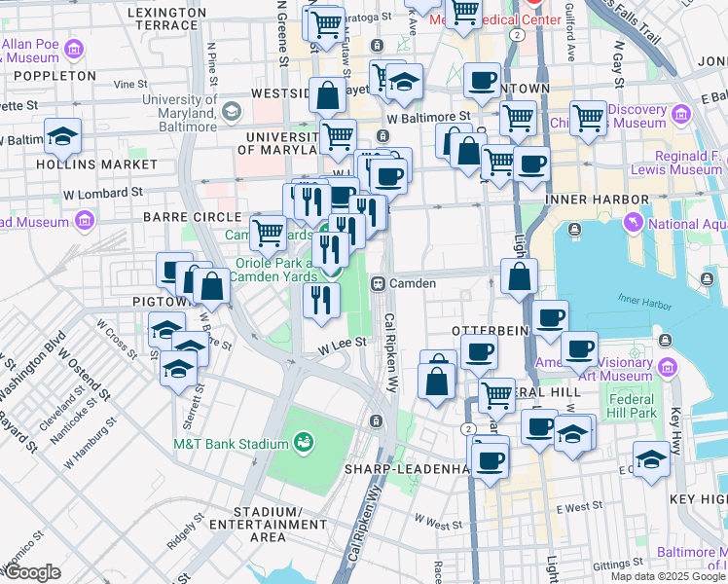This screenshot has width=728, height=584.
Task: Select transit stop icon on W Baltimore St
Action: (382, 136)
